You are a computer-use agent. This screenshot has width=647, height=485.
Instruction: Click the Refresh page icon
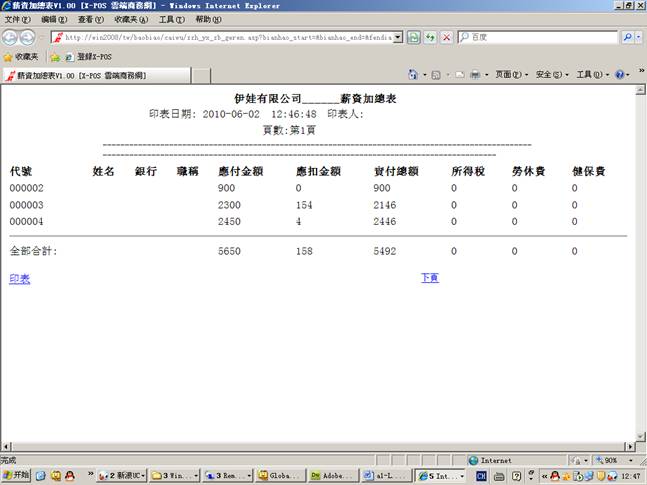[430, 37]
